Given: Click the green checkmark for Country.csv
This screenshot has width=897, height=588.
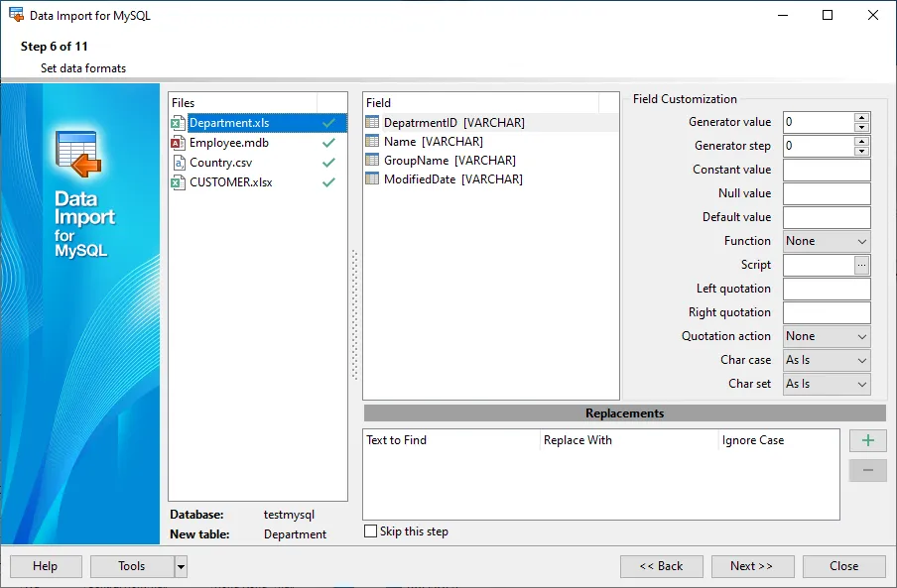Looking at the screenshot, I should [329, 163].
